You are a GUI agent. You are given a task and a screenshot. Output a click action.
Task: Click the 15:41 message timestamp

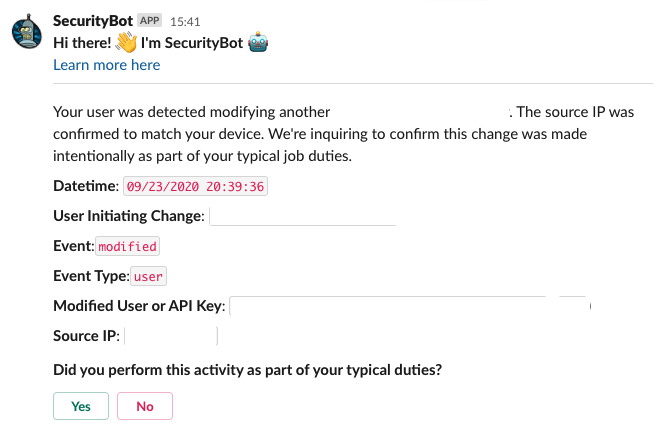pyautogui.click(x=187, y=20)
